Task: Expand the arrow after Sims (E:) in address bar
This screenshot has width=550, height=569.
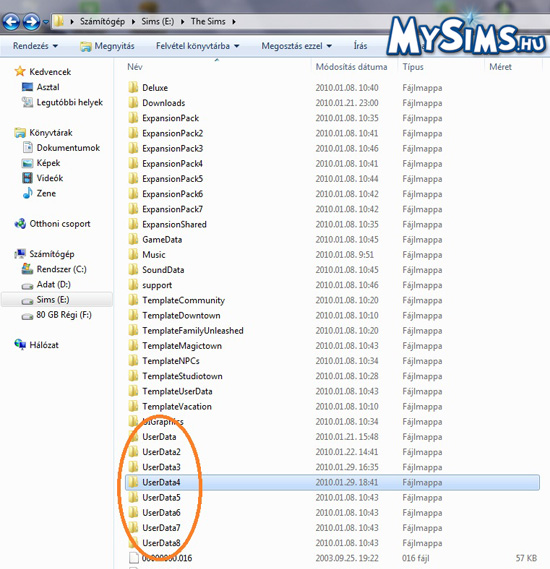Action: 182,22
